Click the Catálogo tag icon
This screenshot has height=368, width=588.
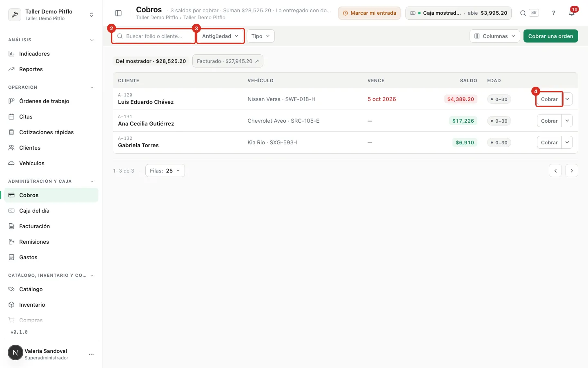pos(11,289)
